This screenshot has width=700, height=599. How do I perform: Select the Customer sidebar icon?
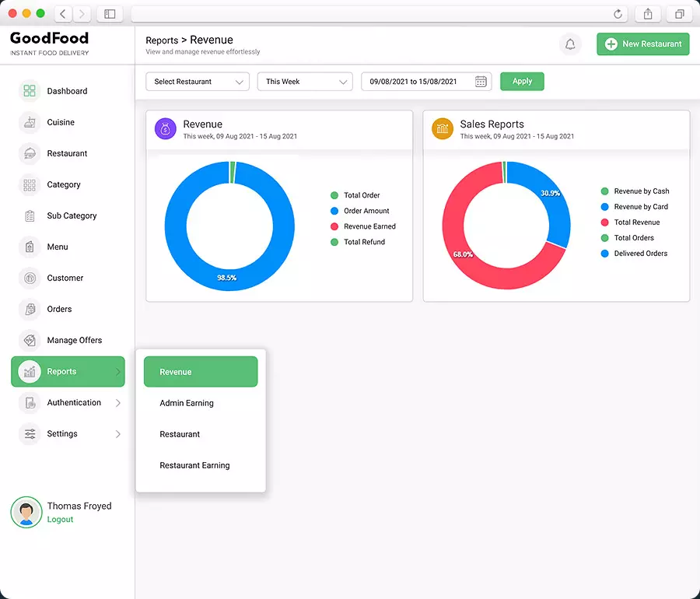30,278
